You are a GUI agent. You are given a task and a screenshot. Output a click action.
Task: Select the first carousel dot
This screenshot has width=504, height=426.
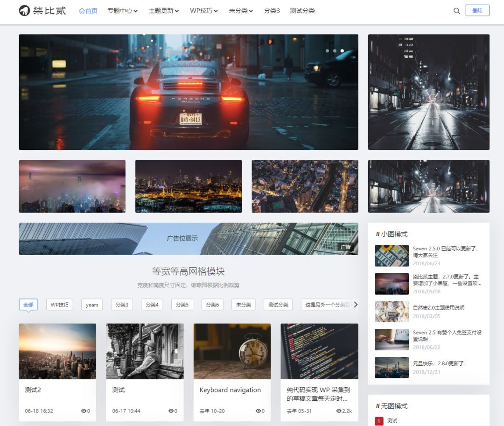[327, 51]
